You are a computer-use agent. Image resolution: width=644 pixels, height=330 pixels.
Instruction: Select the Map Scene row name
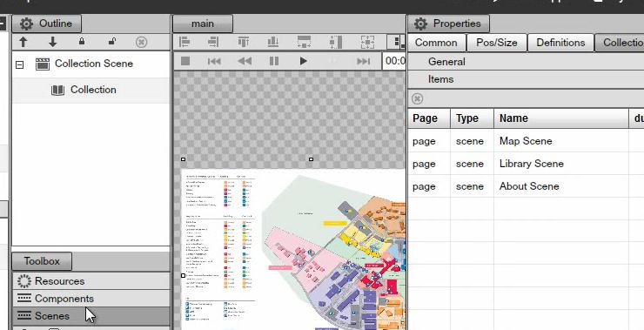[x=526, y=141]
